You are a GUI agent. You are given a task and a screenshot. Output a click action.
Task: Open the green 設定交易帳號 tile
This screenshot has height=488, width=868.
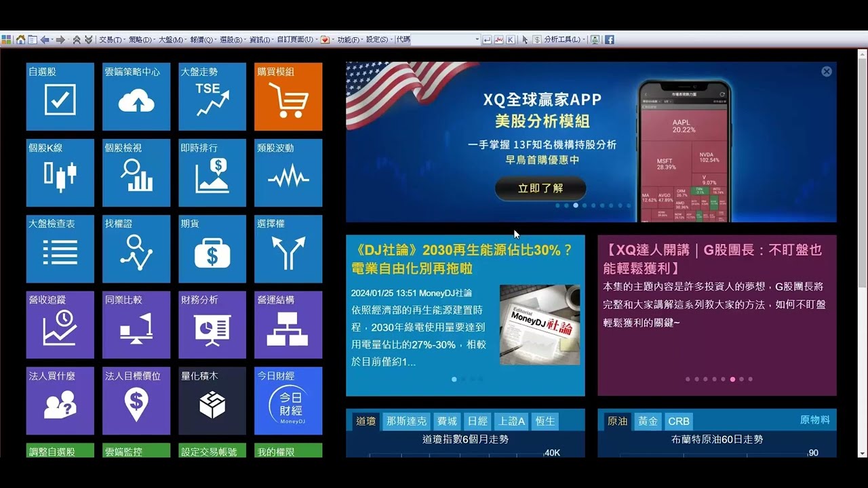click(212, 451)
